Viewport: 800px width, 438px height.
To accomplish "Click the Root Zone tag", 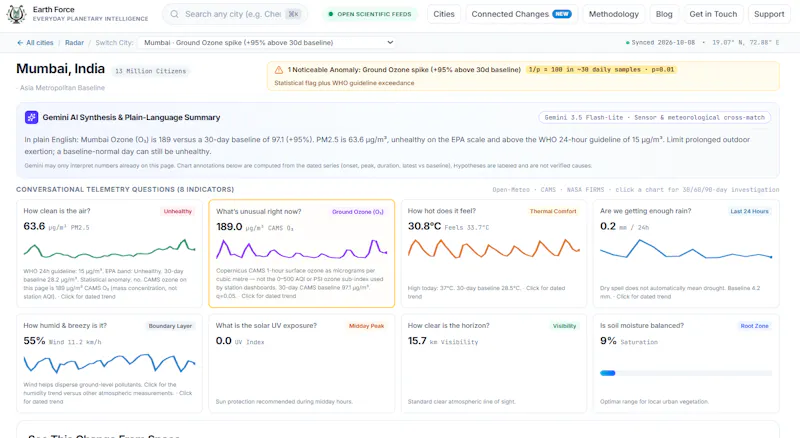I will [754, 326].
